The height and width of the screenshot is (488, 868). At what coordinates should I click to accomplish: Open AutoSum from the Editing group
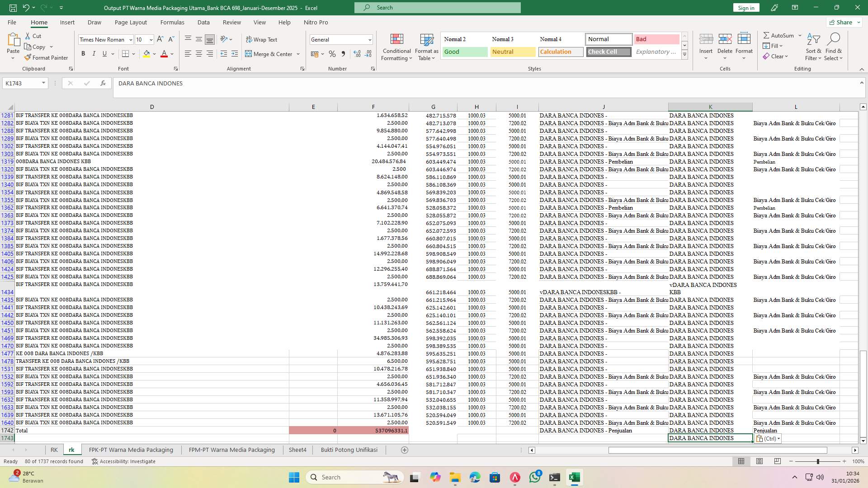(779, 35)
